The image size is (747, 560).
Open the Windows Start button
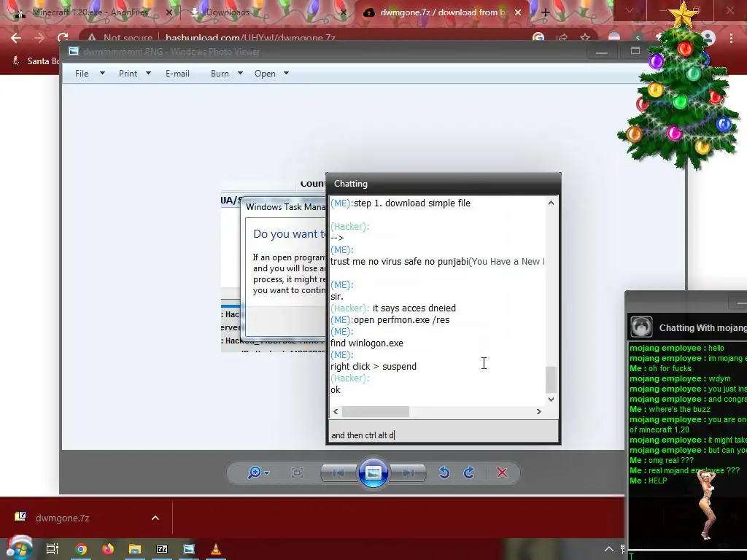coord(20,548)
